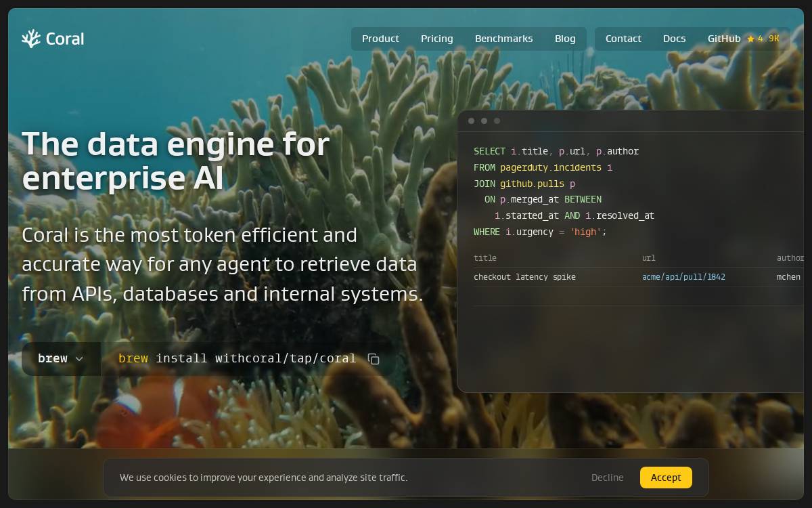The image size is (812, 508).
Task: Open the Contact page
Action: tap(623, 39)
